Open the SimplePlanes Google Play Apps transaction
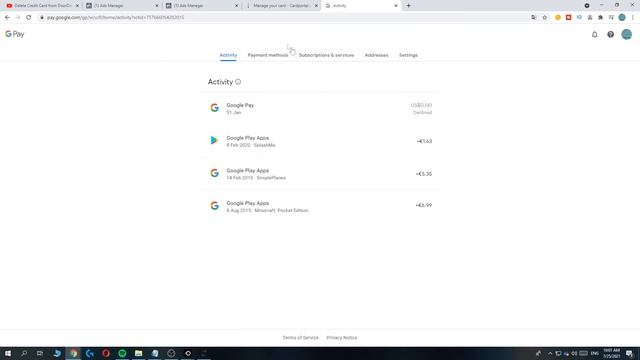640x360 pixels. click(320, 174)
